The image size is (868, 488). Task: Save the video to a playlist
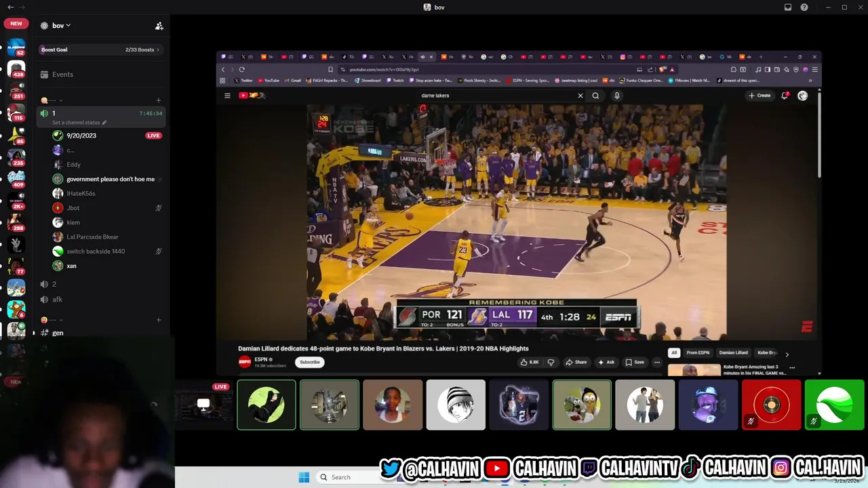click(635, 362)
